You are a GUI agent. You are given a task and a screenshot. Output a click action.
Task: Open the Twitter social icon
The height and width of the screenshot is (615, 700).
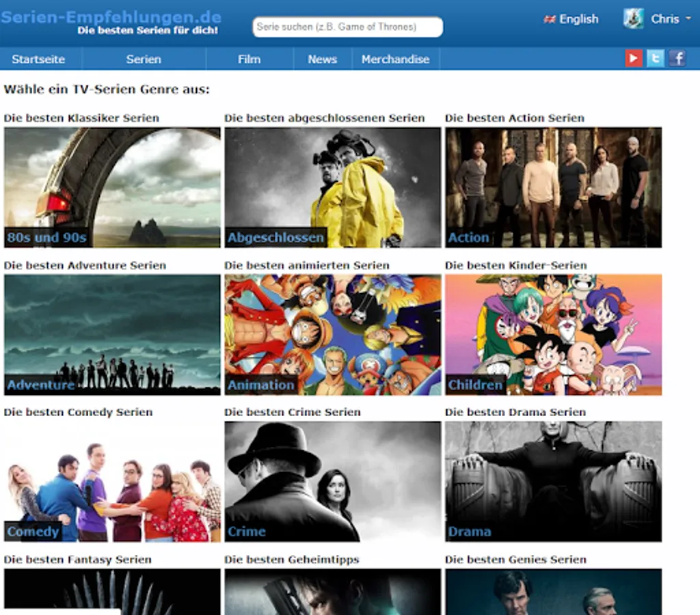coord(656,59)
